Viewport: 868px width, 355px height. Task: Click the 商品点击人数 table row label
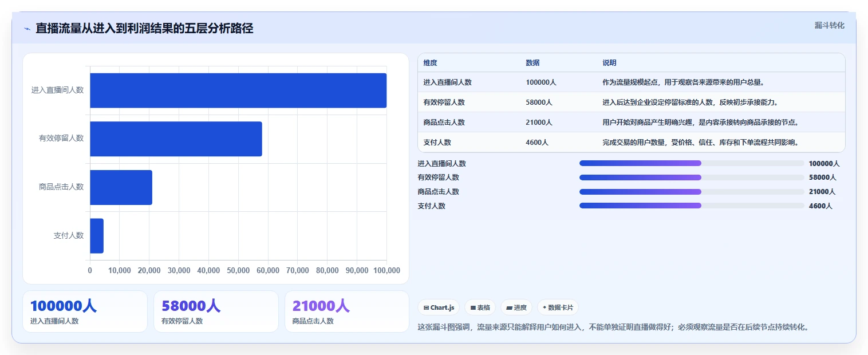tap(444, 123)
